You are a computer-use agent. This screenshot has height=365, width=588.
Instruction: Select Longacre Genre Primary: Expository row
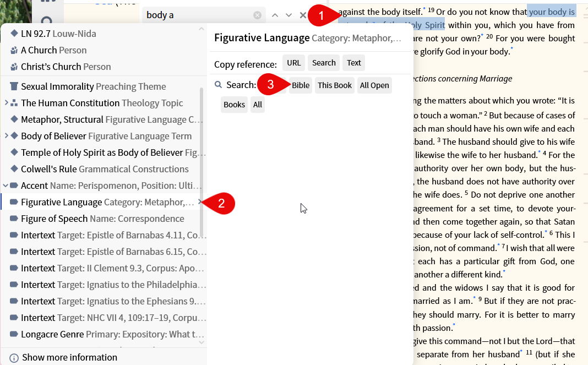coord(104,334)
